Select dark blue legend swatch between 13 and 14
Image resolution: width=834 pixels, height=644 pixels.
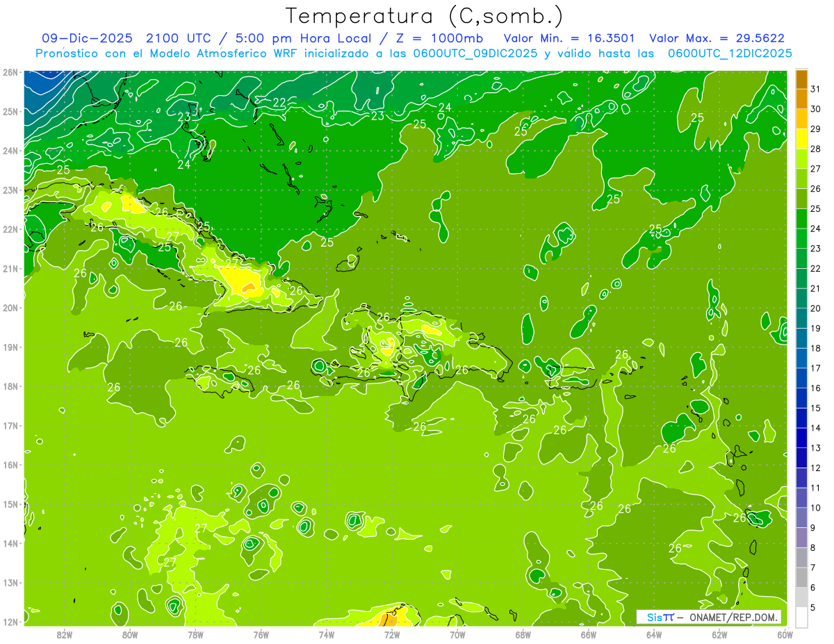[x=801, y=438]
